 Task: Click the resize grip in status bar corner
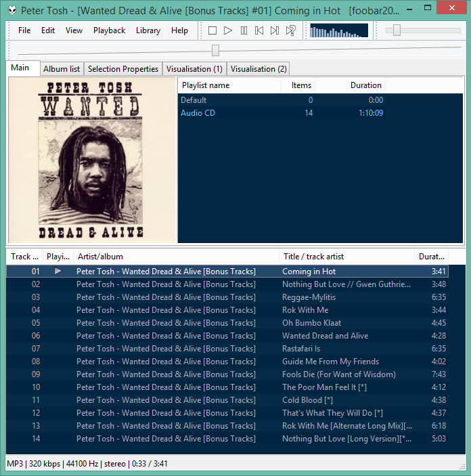tap(462, 467)
